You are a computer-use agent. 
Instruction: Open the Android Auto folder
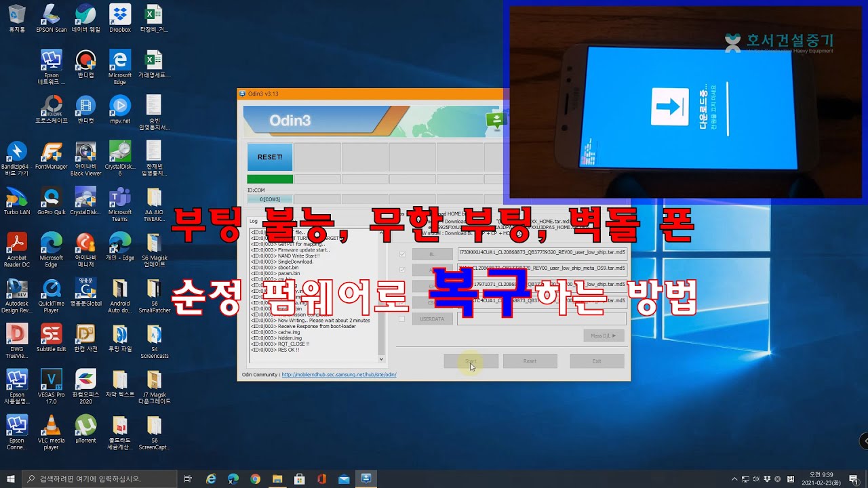click(x=120, y=296)
